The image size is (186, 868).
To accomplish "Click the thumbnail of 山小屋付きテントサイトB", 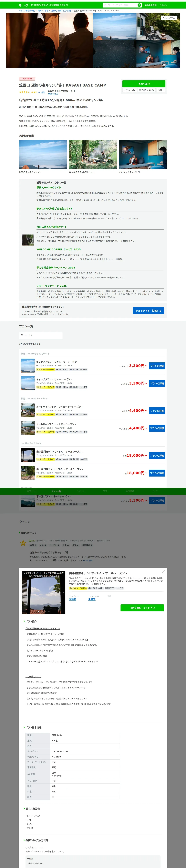I will [28, 473].
